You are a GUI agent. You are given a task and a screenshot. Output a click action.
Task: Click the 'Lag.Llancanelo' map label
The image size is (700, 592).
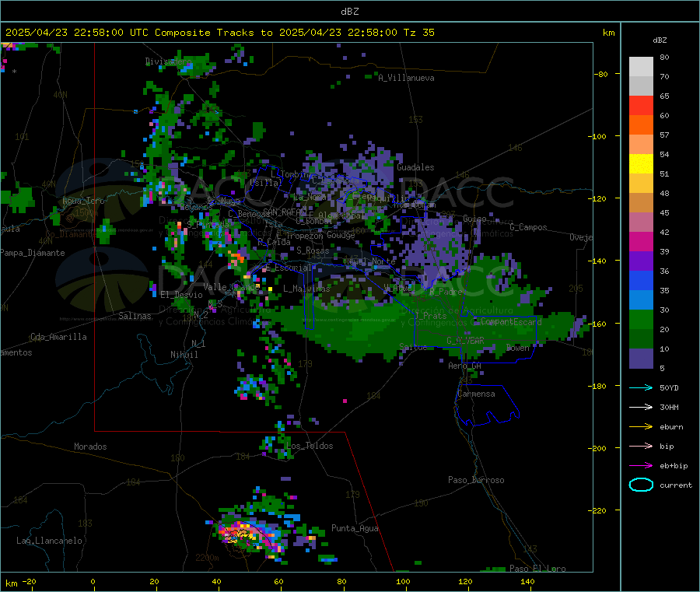click(x=49, y=541)
